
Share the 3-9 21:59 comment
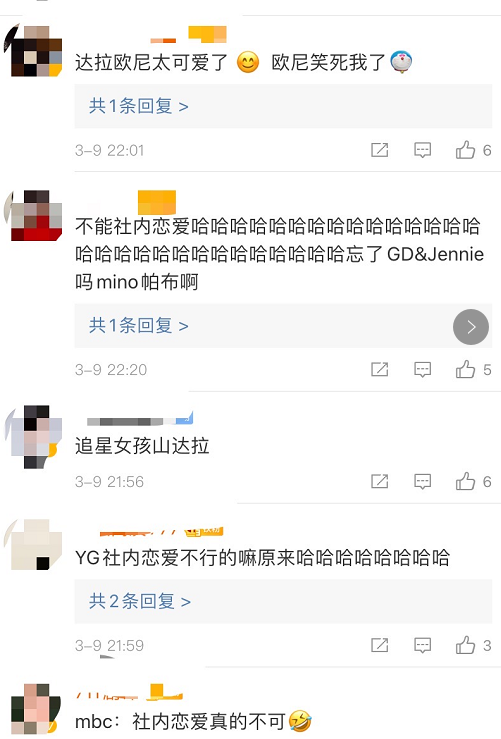point(379,645)
